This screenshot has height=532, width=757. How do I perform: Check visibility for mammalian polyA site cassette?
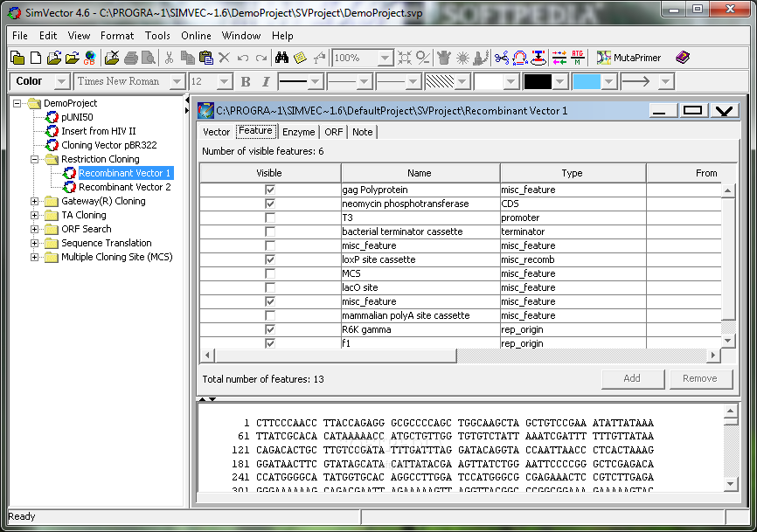click(x=270, y=316)
